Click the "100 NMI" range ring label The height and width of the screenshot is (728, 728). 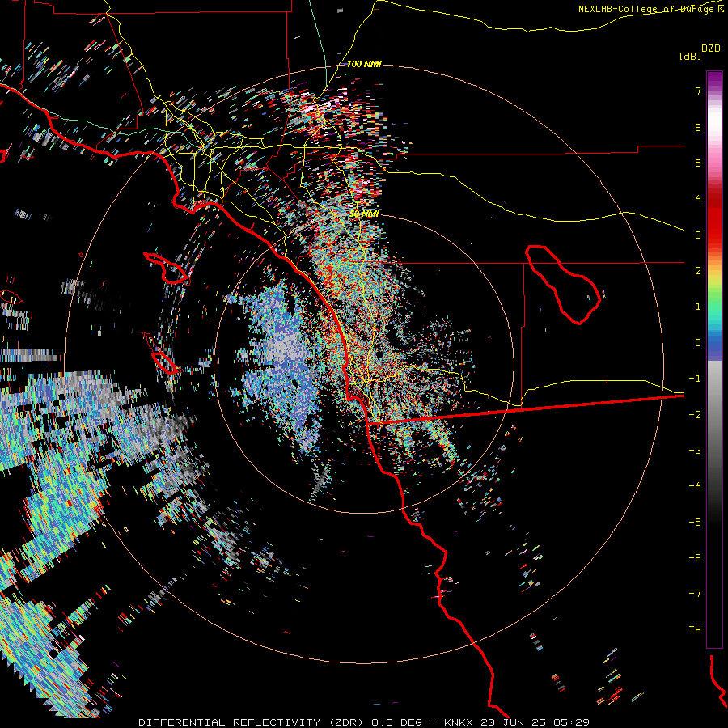364,64
